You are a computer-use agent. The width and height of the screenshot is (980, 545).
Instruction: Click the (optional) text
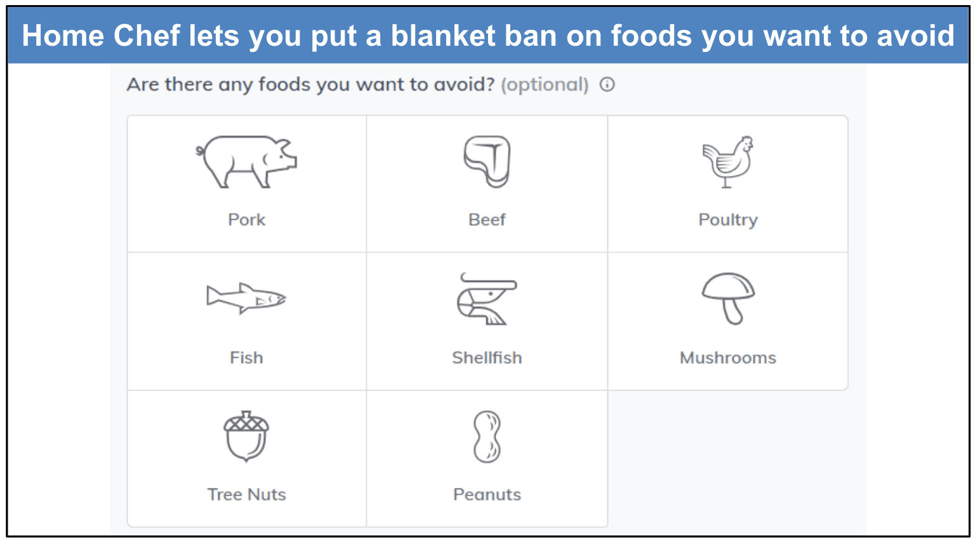click(545, 84)
